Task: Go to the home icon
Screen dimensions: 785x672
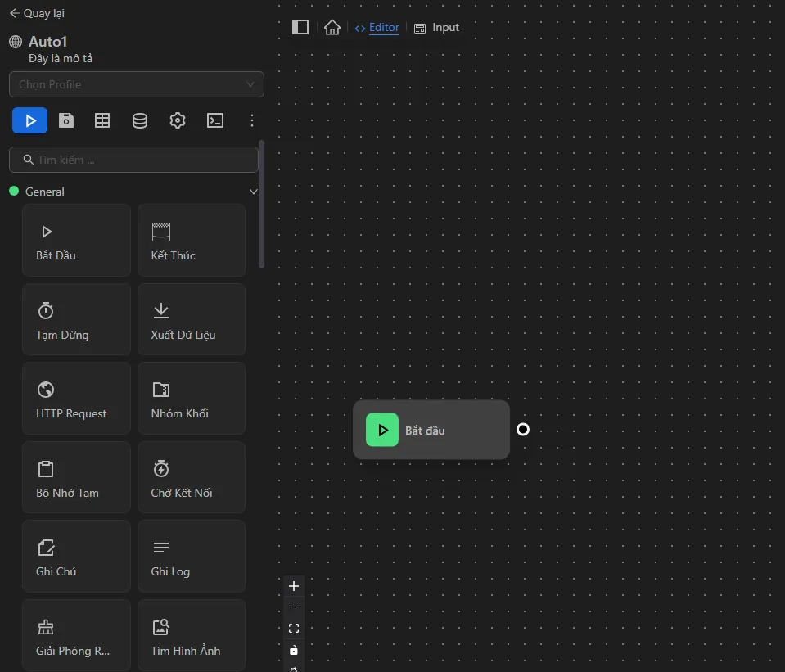Action: (x=332, y=27)
